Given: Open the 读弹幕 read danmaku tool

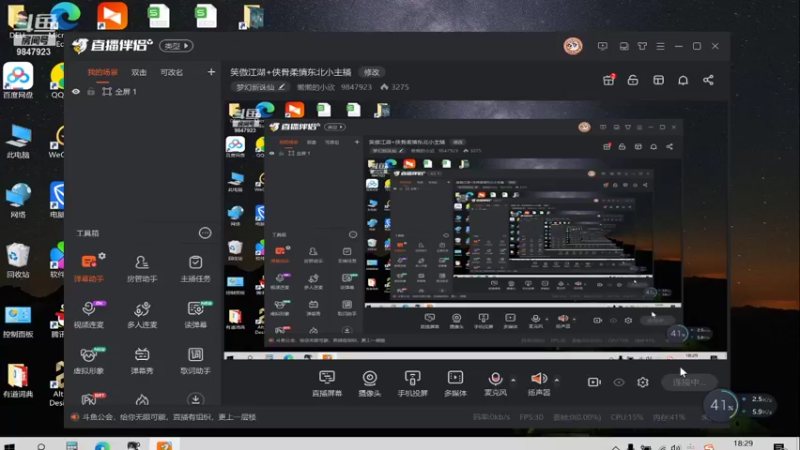Looking at the screenshot, I should [195, 314].
